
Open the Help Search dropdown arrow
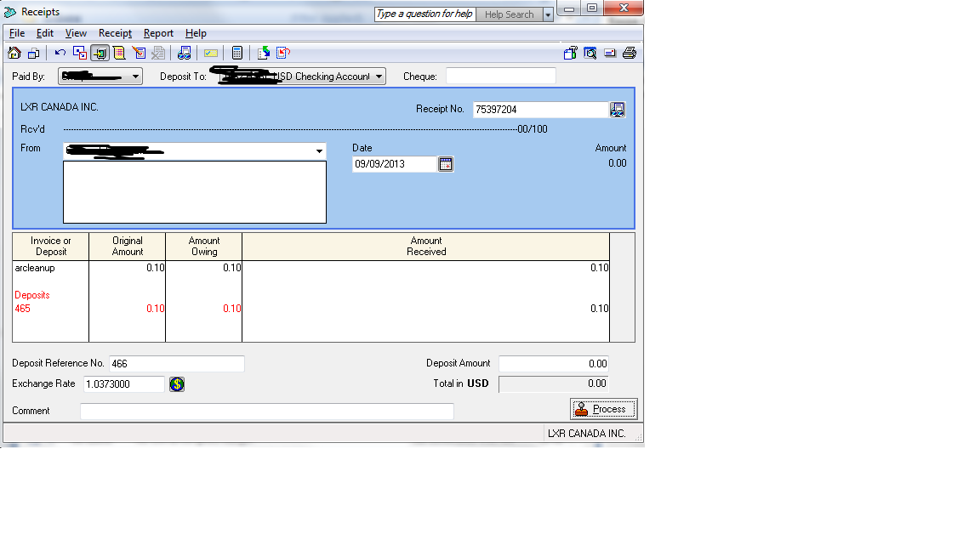coord(548,14)
